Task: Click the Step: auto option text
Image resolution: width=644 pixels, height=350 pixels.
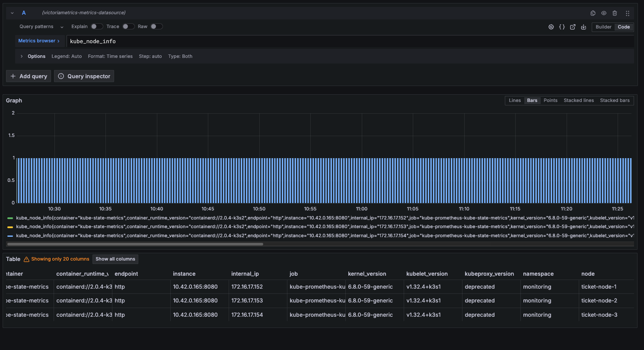Action: pos(150,56)
